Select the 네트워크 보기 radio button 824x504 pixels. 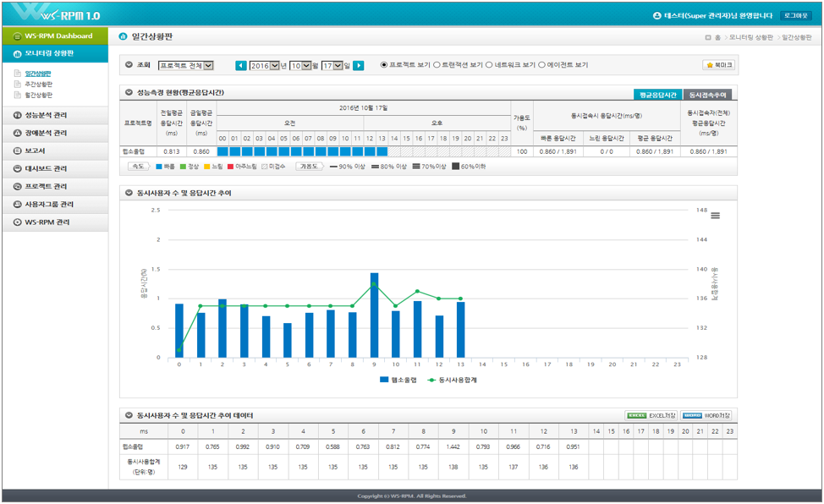click(x=489, y=65)
